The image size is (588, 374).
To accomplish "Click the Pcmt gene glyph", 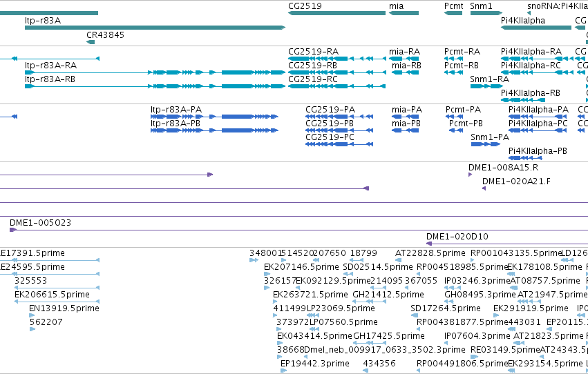I will click(453, 13).
